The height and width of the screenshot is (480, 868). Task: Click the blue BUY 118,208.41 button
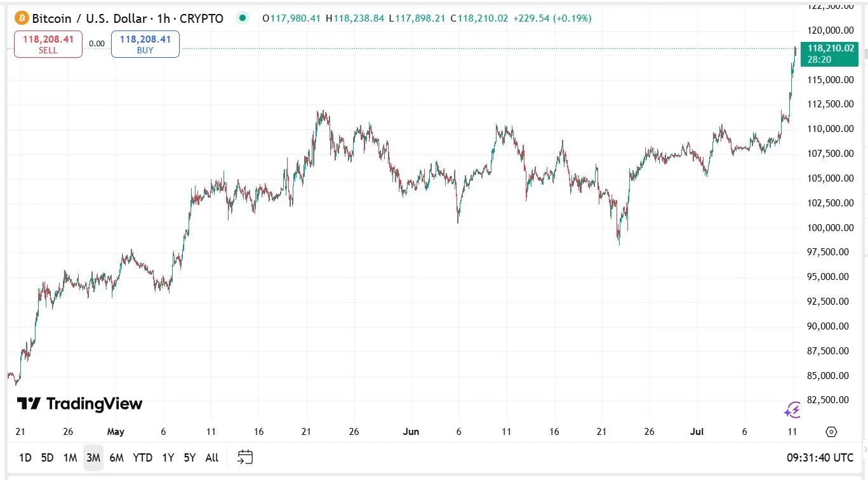[x=145, y=44]
